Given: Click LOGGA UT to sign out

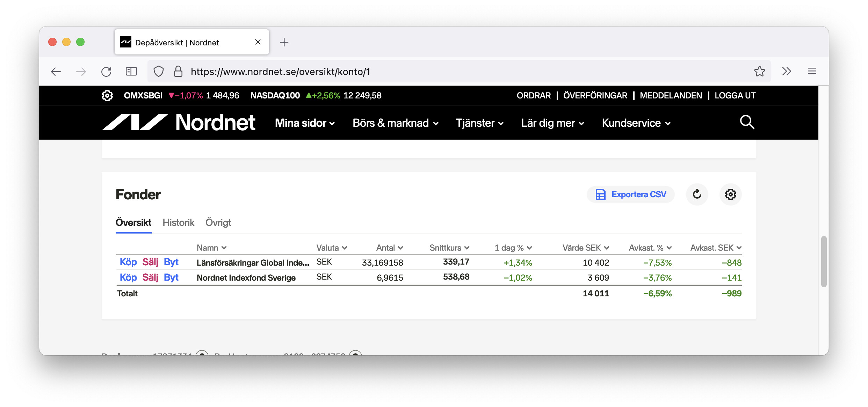Looking at the screenshot, I should click(x=735, y=95).
